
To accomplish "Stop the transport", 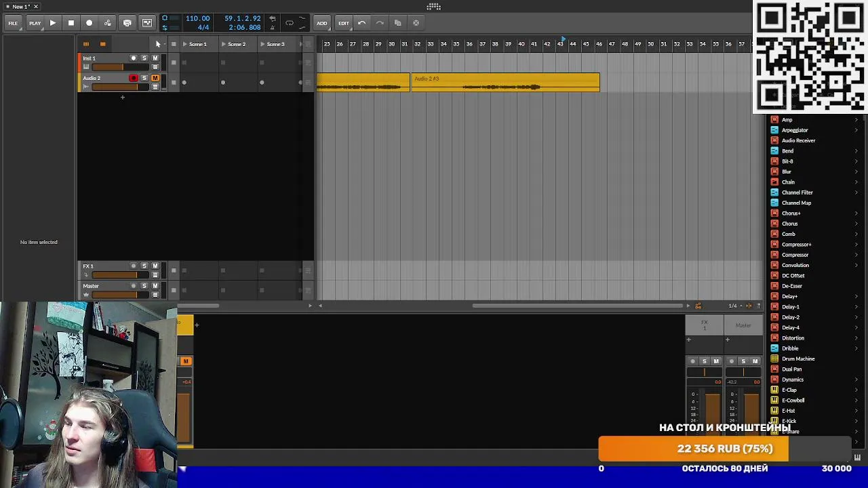I will pyautogui.click(x=71, y=23).
